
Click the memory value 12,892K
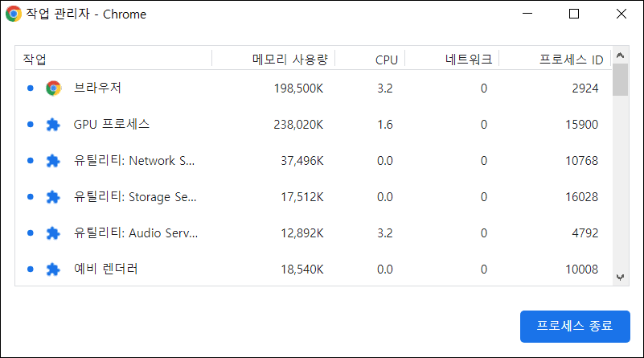pos(301,233)
